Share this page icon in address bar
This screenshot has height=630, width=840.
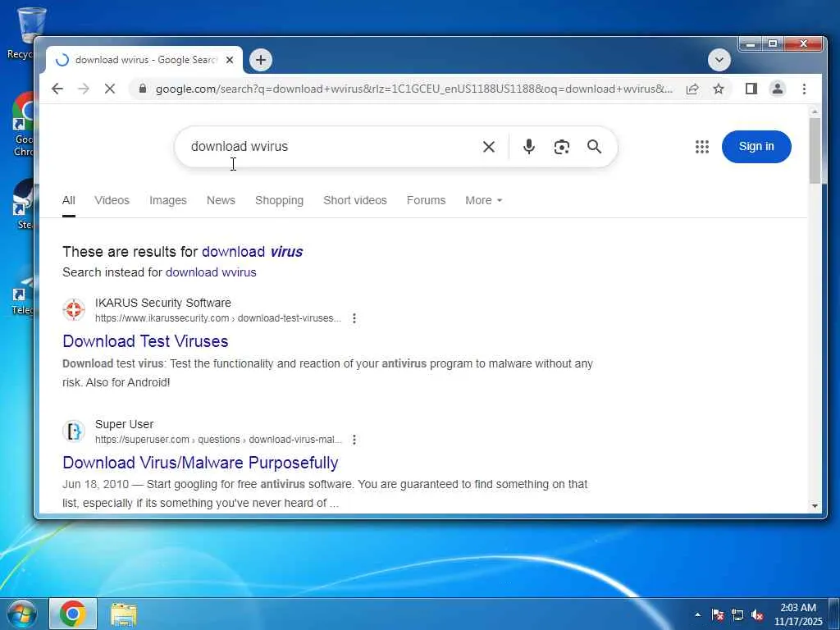pyautogui.click(x=692, y=89)
